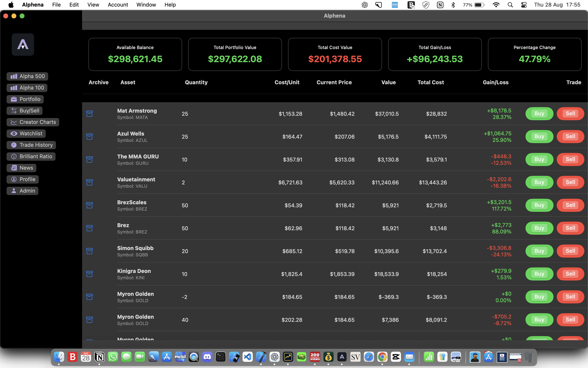Buy BrezScales shares

[539, 205]
